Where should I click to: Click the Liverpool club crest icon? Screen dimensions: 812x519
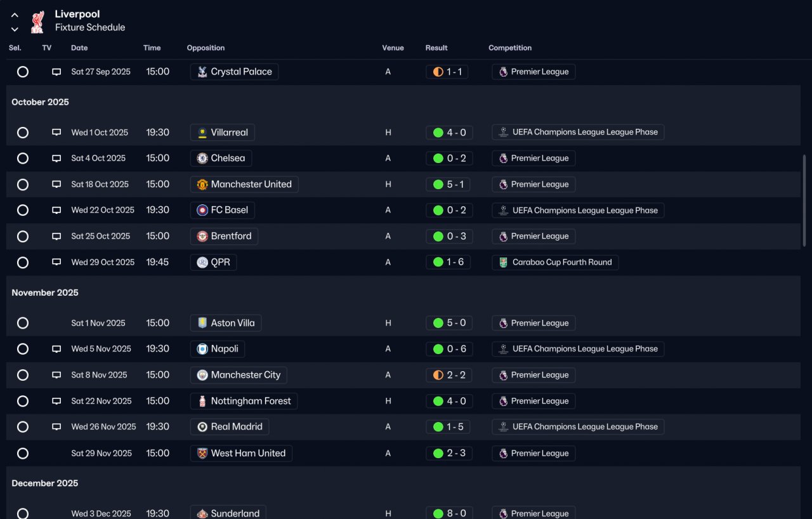[x=37, y=21]
